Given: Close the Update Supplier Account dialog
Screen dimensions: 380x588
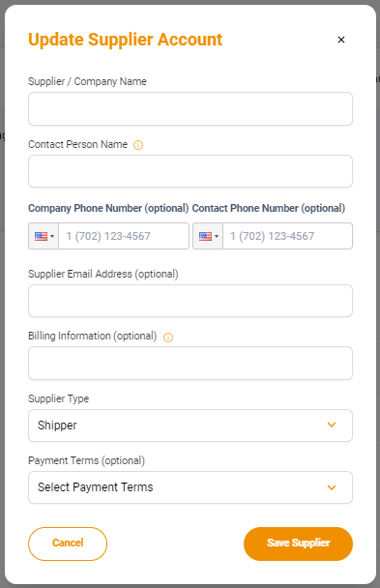Looking at the screenshot, I should pyautogui.click(x=341, y=40).
